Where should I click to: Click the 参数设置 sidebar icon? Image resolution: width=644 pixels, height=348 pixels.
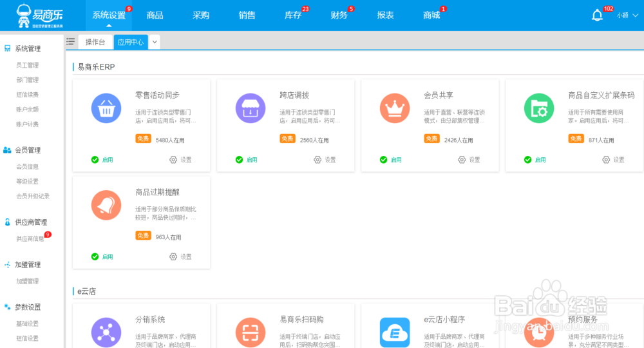click(x=7, y=307)
